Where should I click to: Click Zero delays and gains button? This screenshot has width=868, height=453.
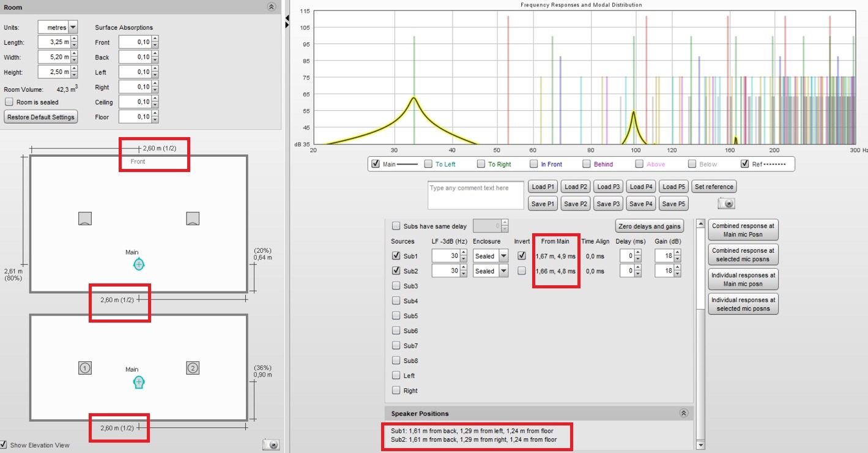pyautogui.click(x=649, y=226)
